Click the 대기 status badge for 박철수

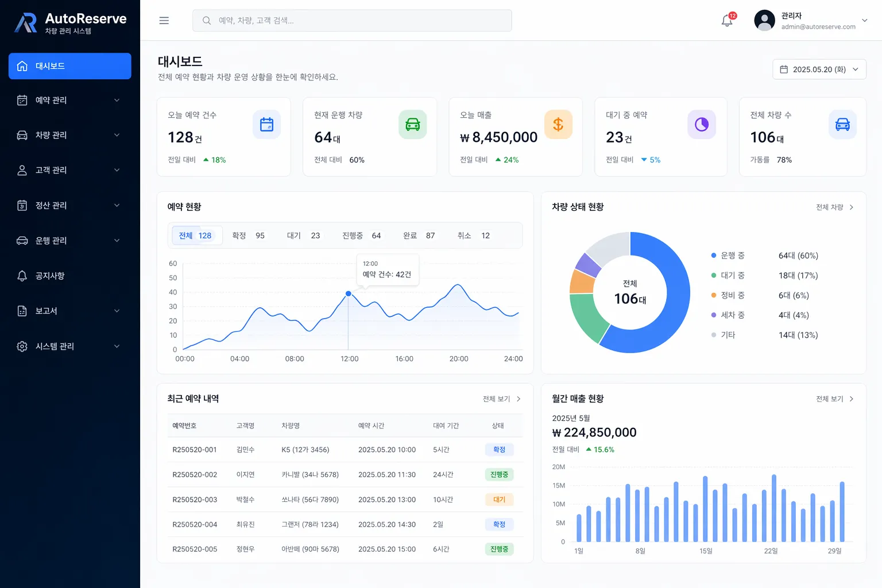click(x=499, y=500)
